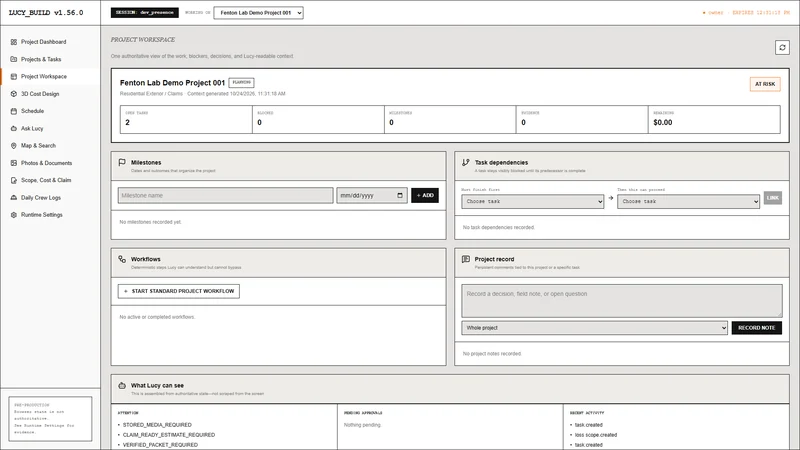Click the Photos & Documents icon

[x=14, y=163]
